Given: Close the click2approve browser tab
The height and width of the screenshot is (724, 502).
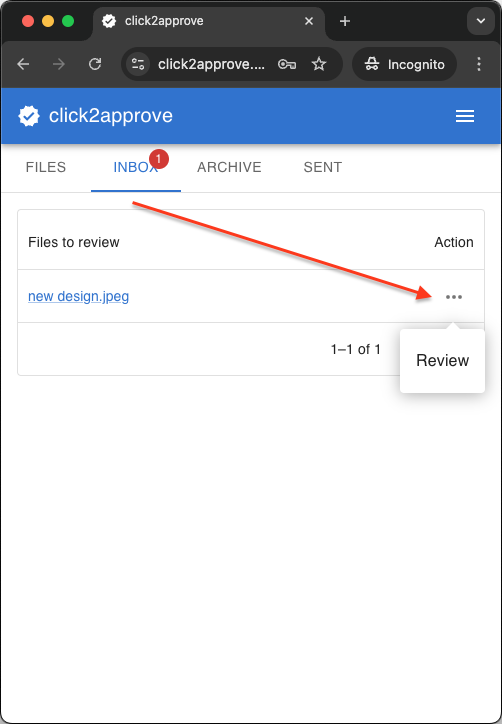Looking at the screenshot, I should click(x=309, y=21).
